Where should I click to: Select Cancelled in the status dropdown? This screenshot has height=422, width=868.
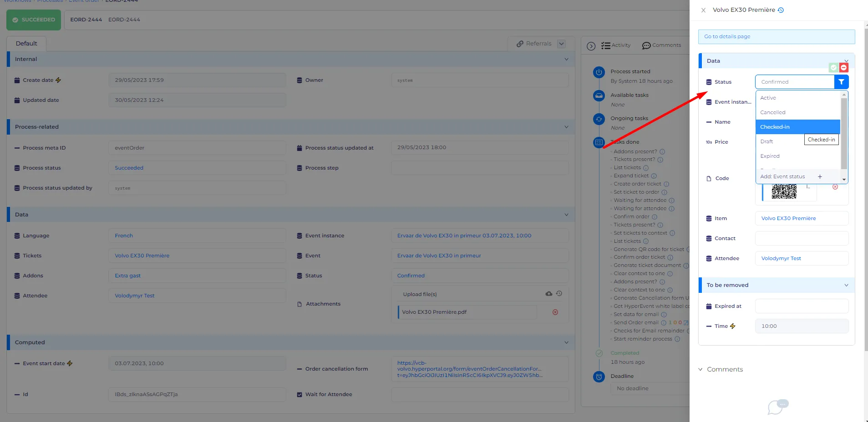[x=798, y=112]
